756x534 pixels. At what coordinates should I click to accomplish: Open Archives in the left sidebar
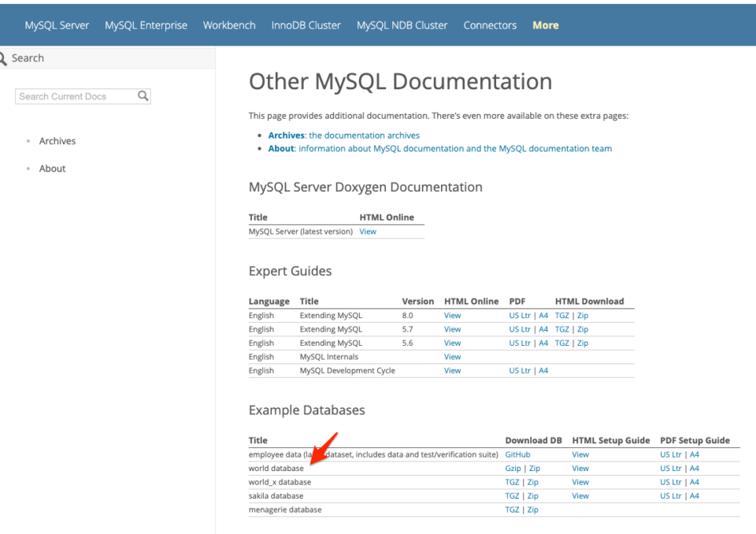click(57, 141)
